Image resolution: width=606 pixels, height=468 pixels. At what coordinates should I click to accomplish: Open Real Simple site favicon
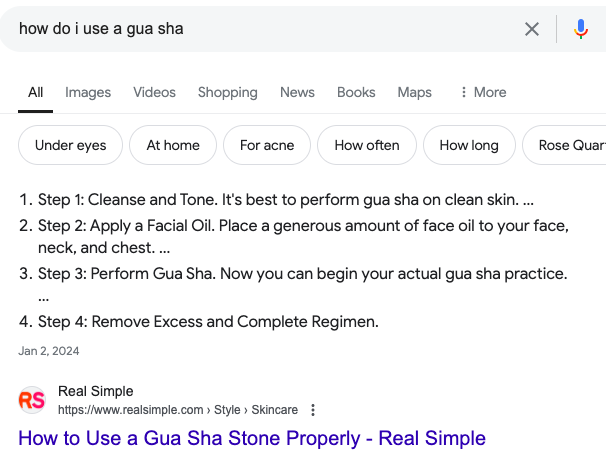pos(32,401)
